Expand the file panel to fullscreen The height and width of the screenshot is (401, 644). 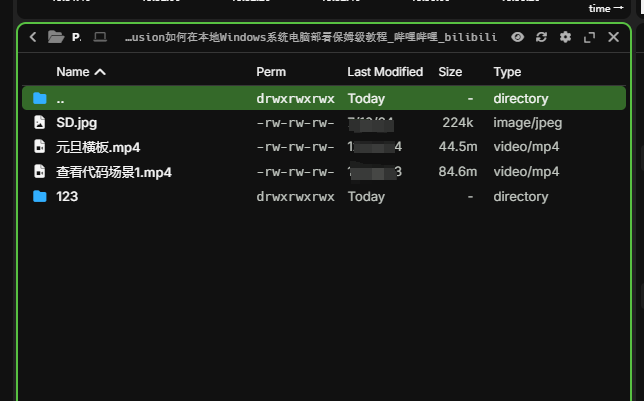(589, 37)
